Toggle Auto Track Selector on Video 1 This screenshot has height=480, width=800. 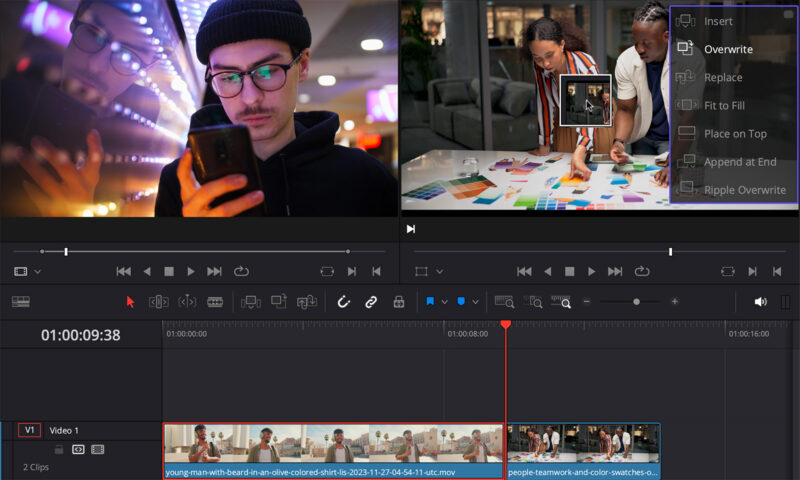pos(78,449)
